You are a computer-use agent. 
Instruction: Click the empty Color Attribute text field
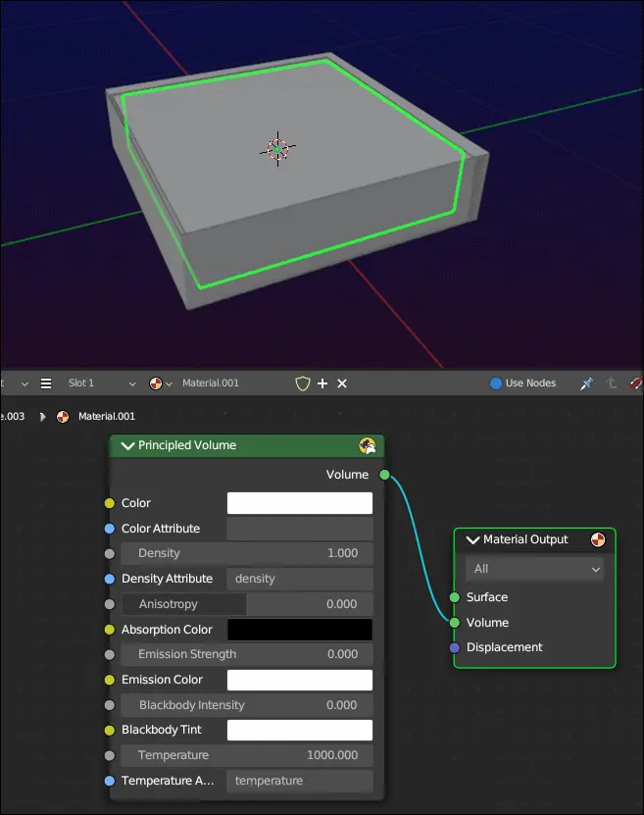point(300,529)
